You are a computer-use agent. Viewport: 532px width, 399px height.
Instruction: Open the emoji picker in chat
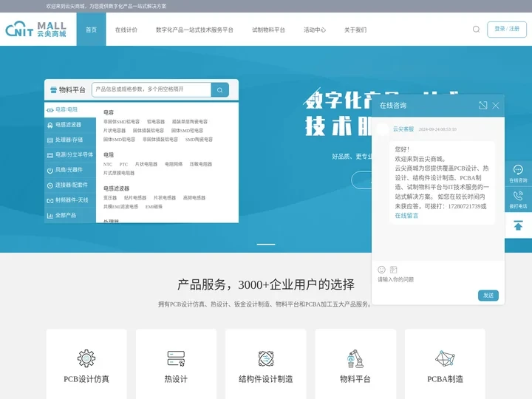pyautogui.click(x=382, y=270)
